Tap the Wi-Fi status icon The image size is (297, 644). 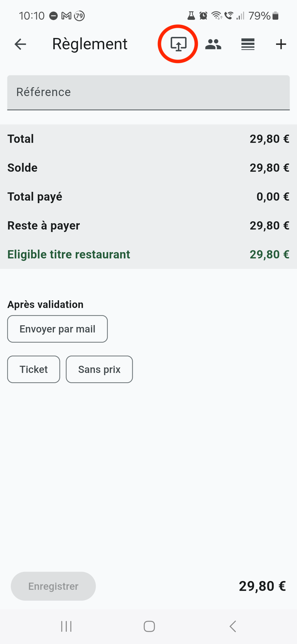coord(217,16)
